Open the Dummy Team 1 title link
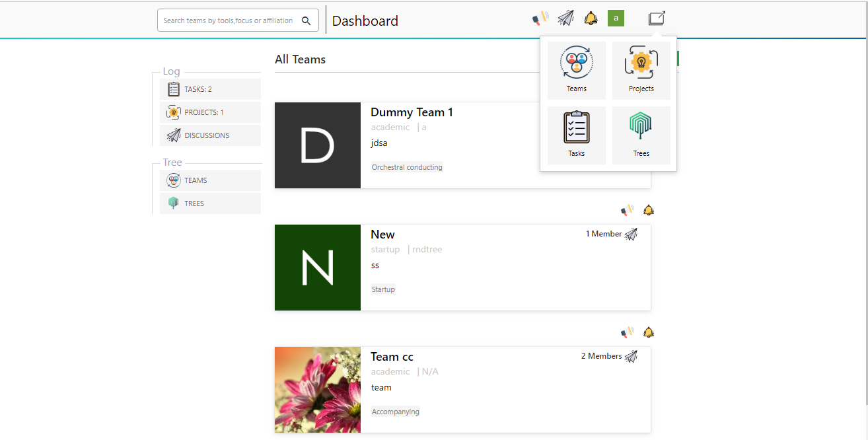Image resolution: width=868 pixels, height=440 pixels. click(x=412, y=112)
